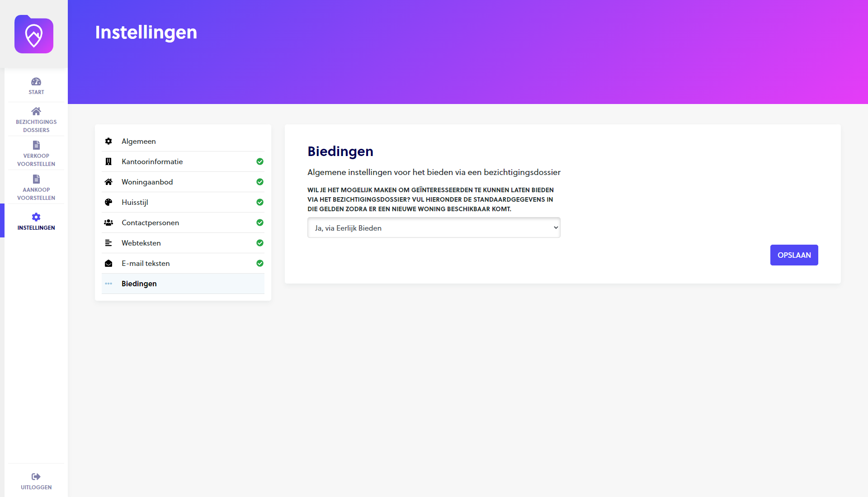Click the building icon beside Kantoorinformatie
The height and width of the screenshot is (497, 868).
point(108,161)
